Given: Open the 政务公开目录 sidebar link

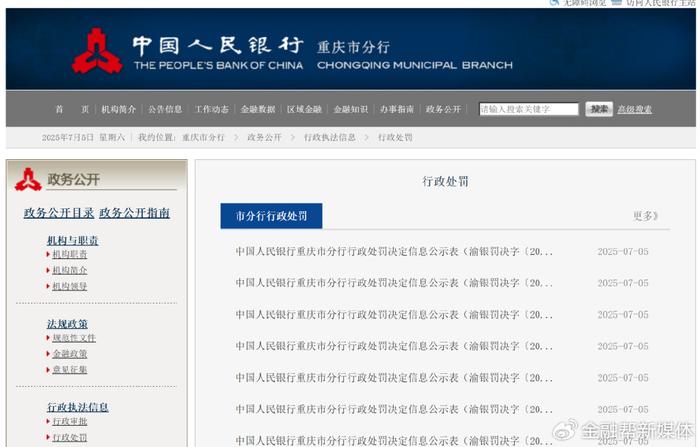Looking at the screenshot, I should pyautogui.click(x=59, y=213).
